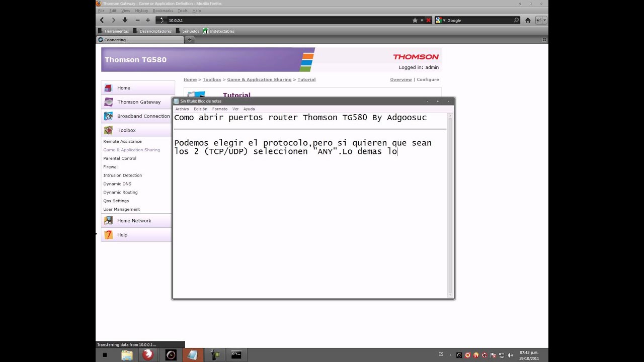Open Firefox File menu
The width and height of the screenshot is (644, 362).
point(101,11)
